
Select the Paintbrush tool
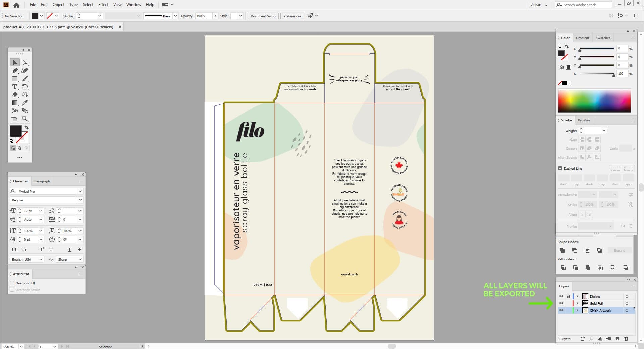coord(24,79)
